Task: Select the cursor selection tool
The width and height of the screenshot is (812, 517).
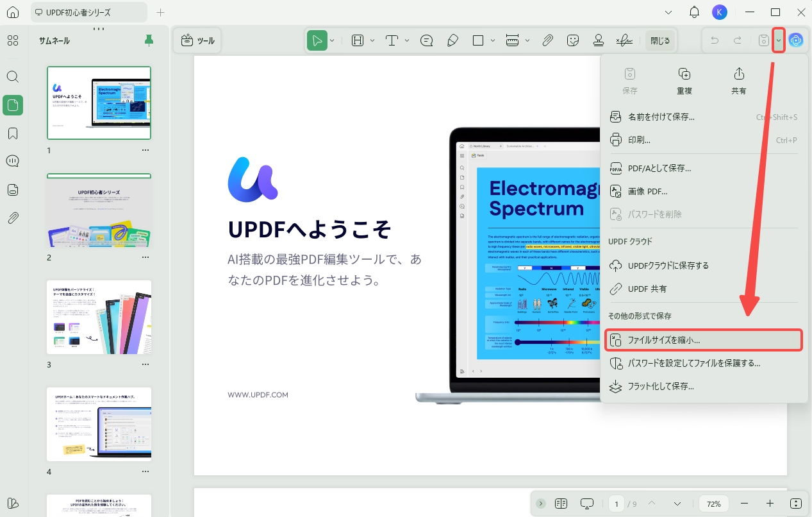Action: tap(317, 40)
